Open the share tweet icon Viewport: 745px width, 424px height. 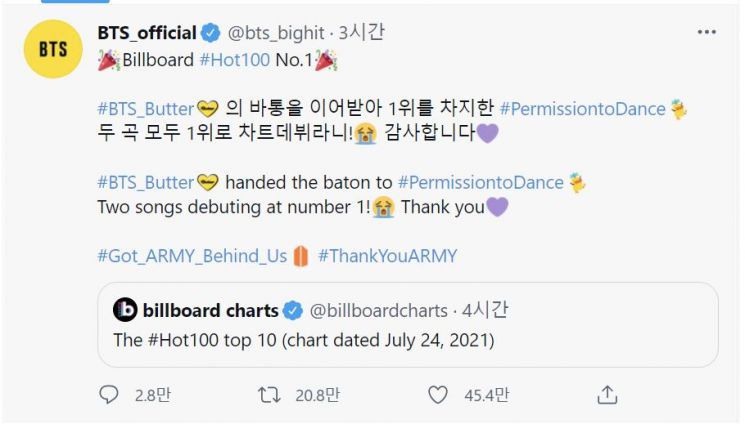606,395
